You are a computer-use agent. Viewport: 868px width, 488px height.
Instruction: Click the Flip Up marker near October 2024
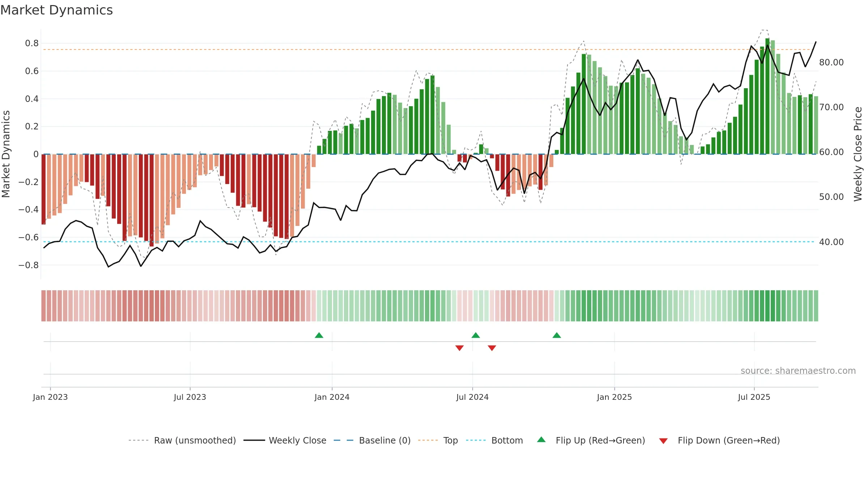tap(557, 335)
